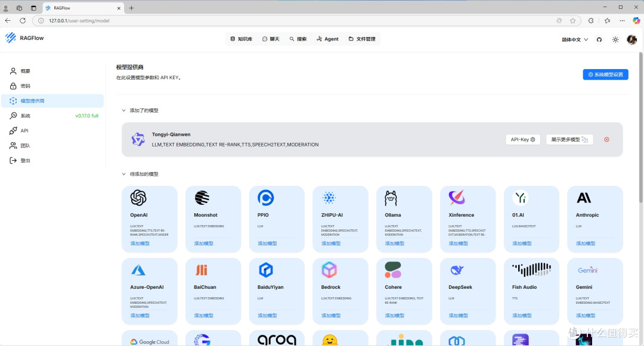Click the Anthropic logo icon
Image resolution: width=644 pixels, height=346 pixels.
pos(584,198)
